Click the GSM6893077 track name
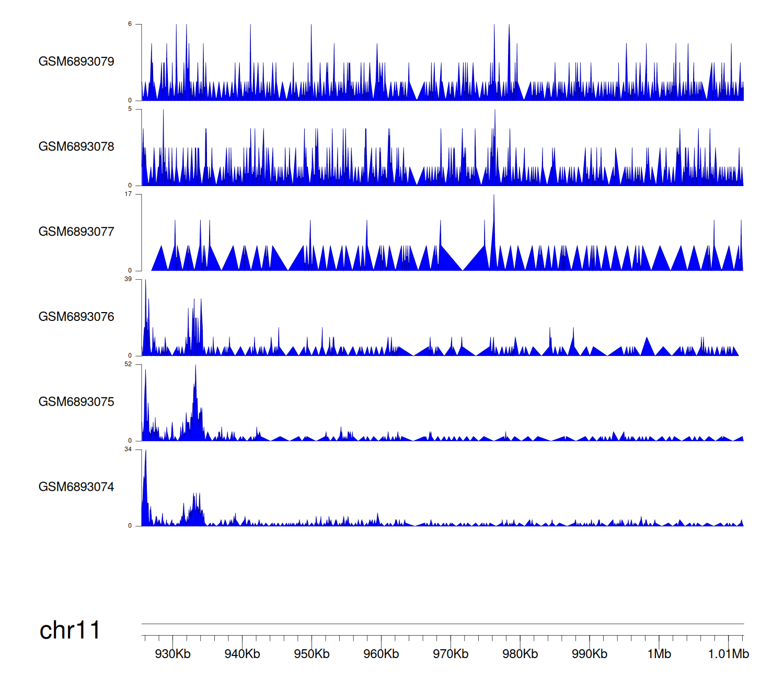The width and height of the screenshot is (784, 690). [x=76, y=232]
